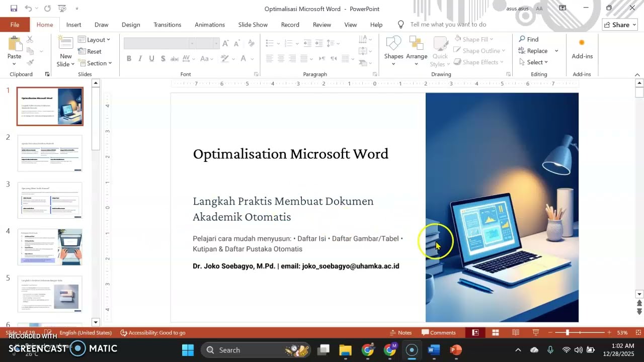Switch to the Transitions tab

pyautogui.click(x=168, y=25)
